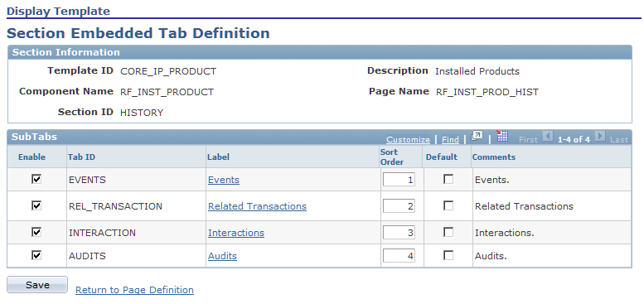The width and height of the screenshot is (644, 304).
Task: Open the Events label link
Action: [x=224, y=180]
